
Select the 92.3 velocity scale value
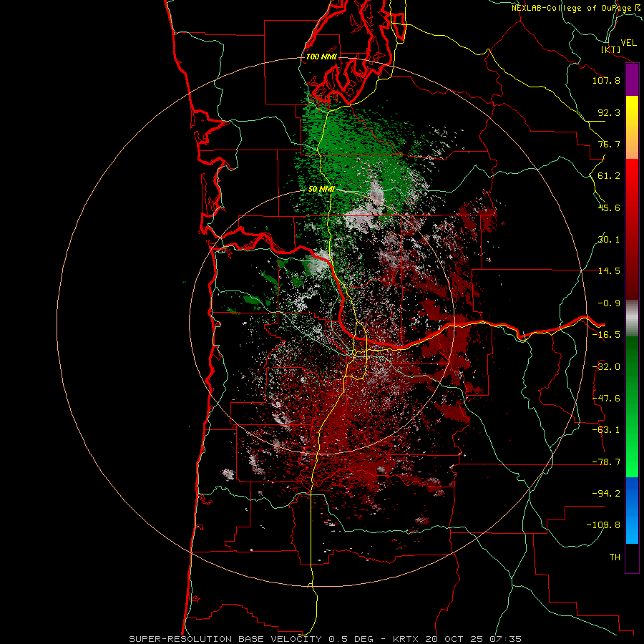pos(609,112)
